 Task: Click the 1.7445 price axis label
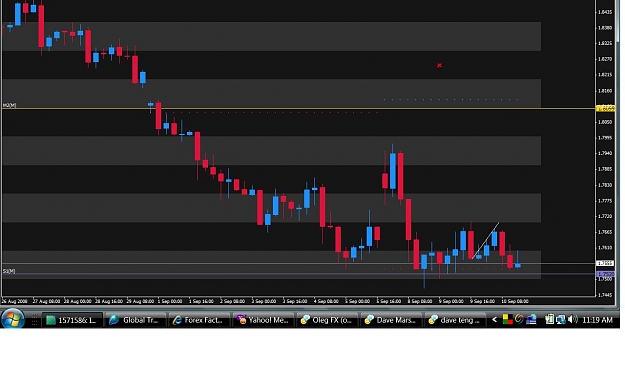(605, 295)
